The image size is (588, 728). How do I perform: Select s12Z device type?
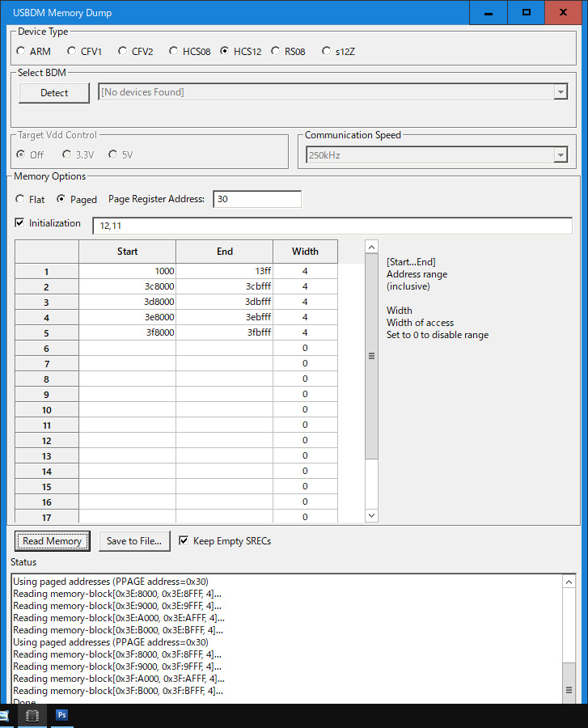pos(339,52)
